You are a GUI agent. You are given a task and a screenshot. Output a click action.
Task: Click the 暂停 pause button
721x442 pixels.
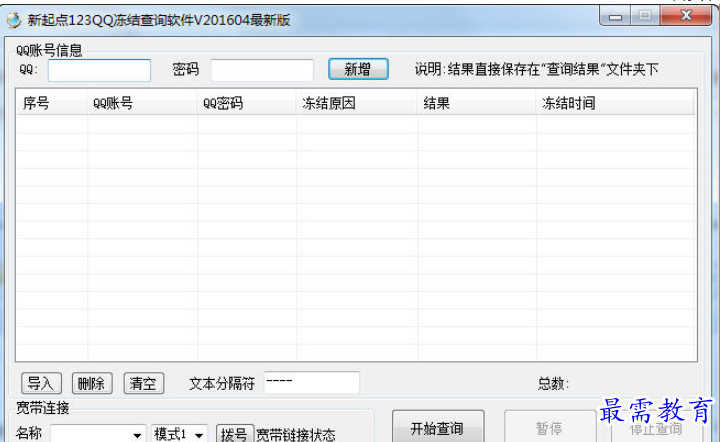(550, 427)
